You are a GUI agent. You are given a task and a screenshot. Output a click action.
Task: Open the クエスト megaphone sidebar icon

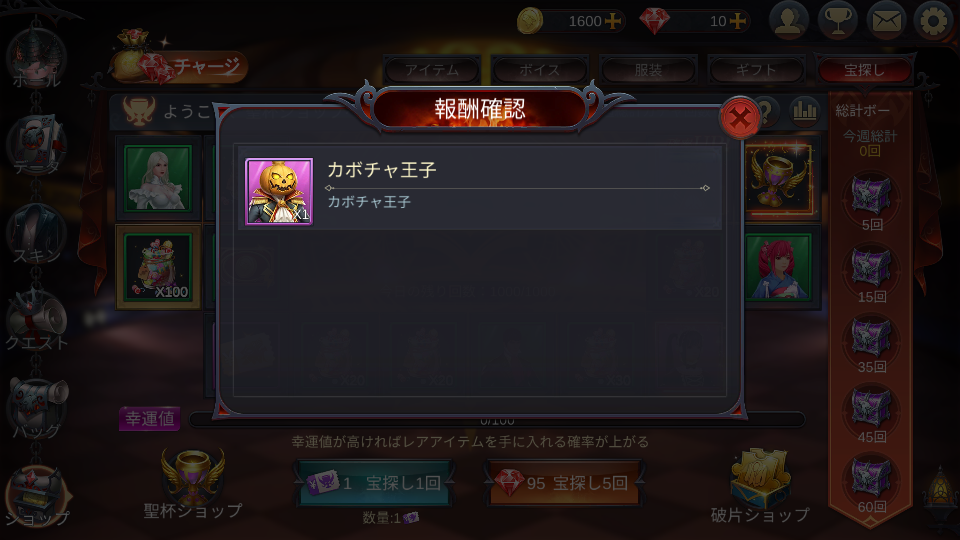point(37,322)
